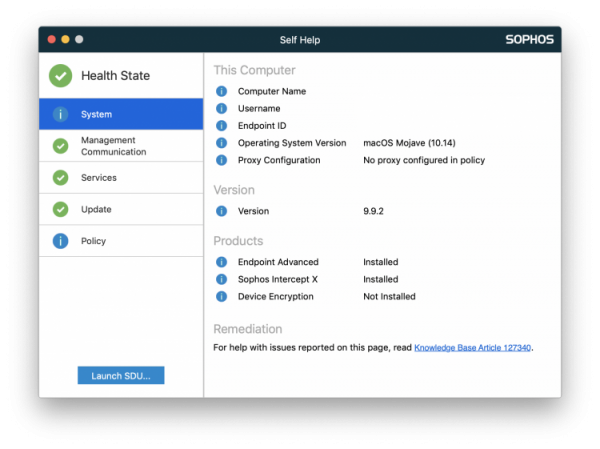Click the 9.9.2 version value
600x449 pixels.
pyautogui.click(x=373, y=211)
